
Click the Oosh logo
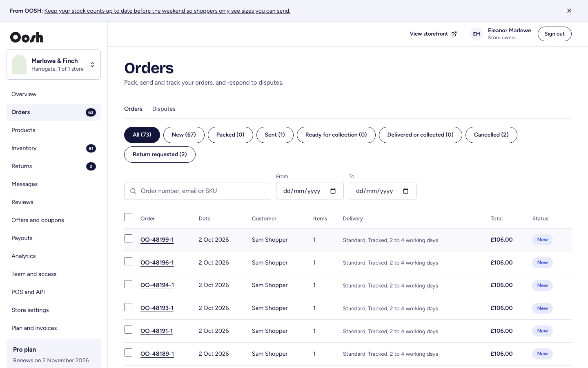click(x=27, y=37)
